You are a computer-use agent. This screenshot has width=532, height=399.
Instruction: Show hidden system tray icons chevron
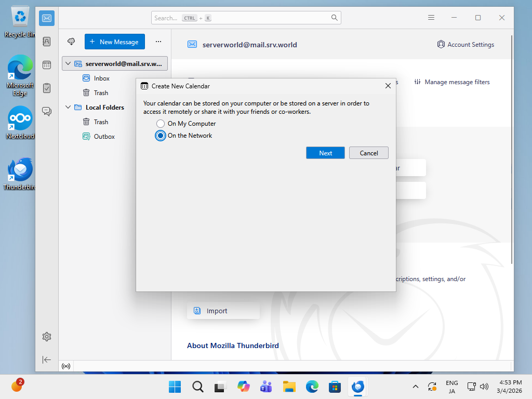[x=415, y=387]
